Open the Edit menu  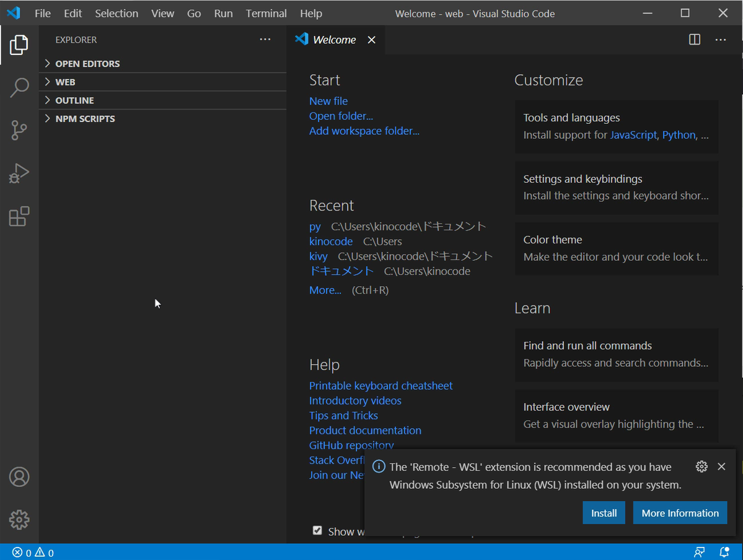pyautogui.click(x=73, y=13)
